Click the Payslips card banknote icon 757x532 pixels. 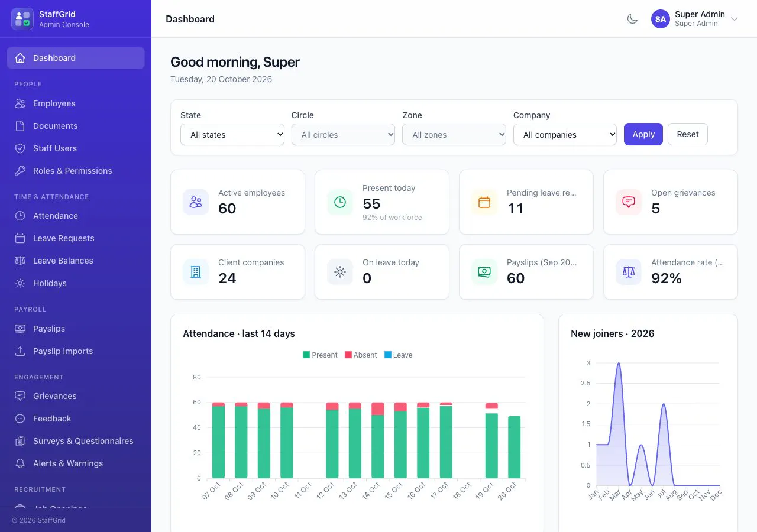484,272
